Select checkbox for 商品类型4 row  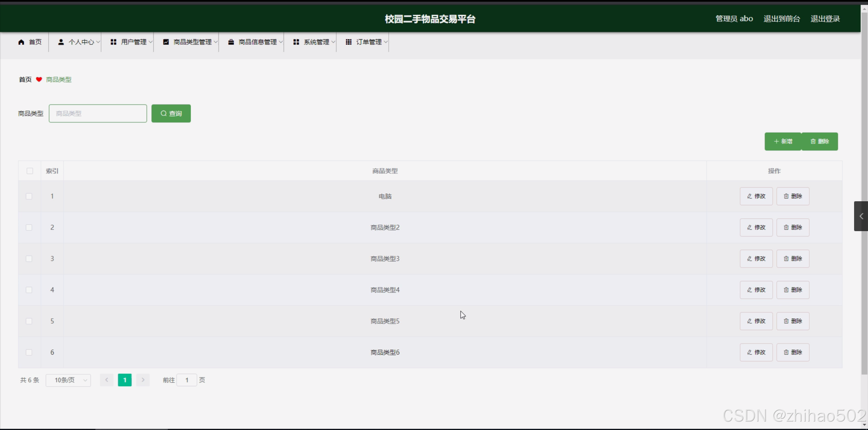click(29, 290)
